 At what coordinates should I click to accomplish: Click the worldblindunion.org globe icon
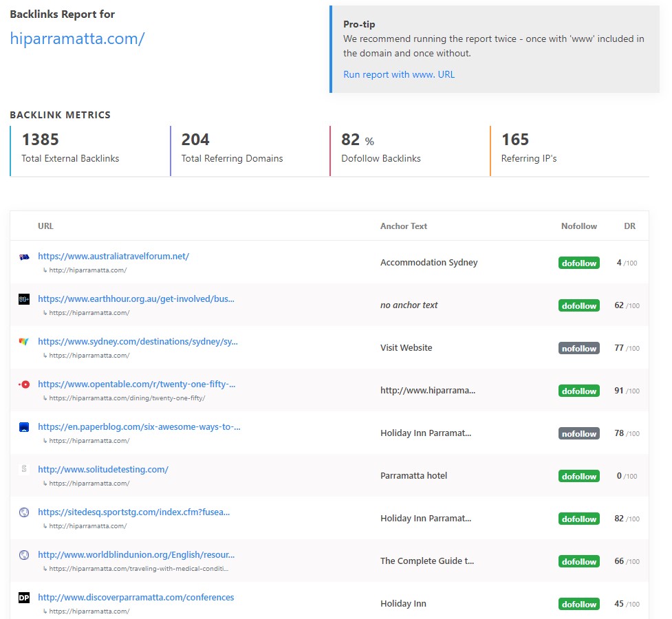[24, 555]
